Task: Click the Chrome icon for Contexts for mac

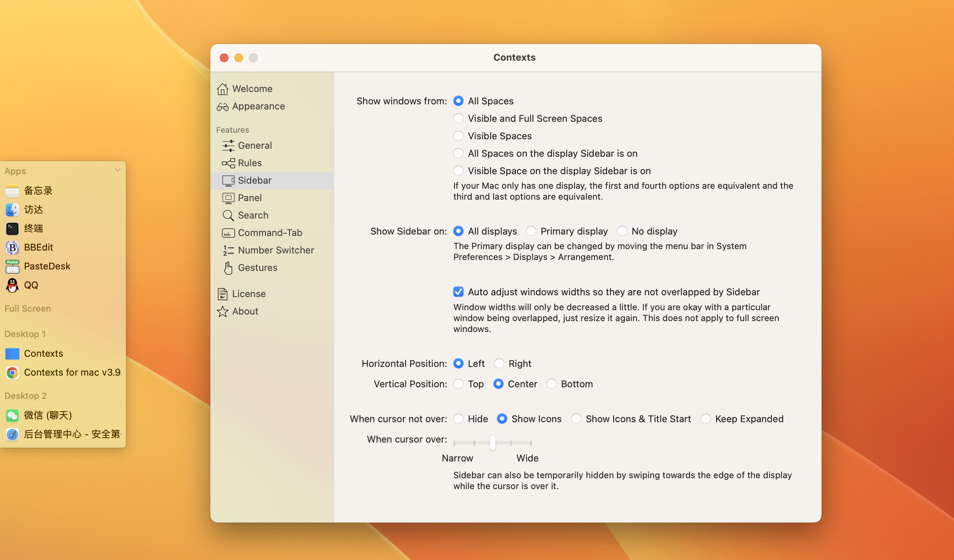Action: tap(12, 373)
